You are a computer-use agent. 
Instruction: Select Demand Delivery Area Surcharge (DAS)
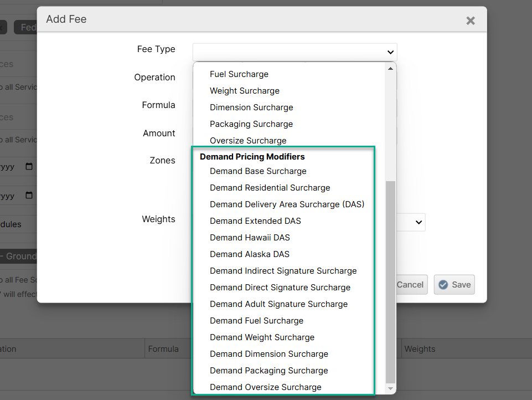[287, 204]
